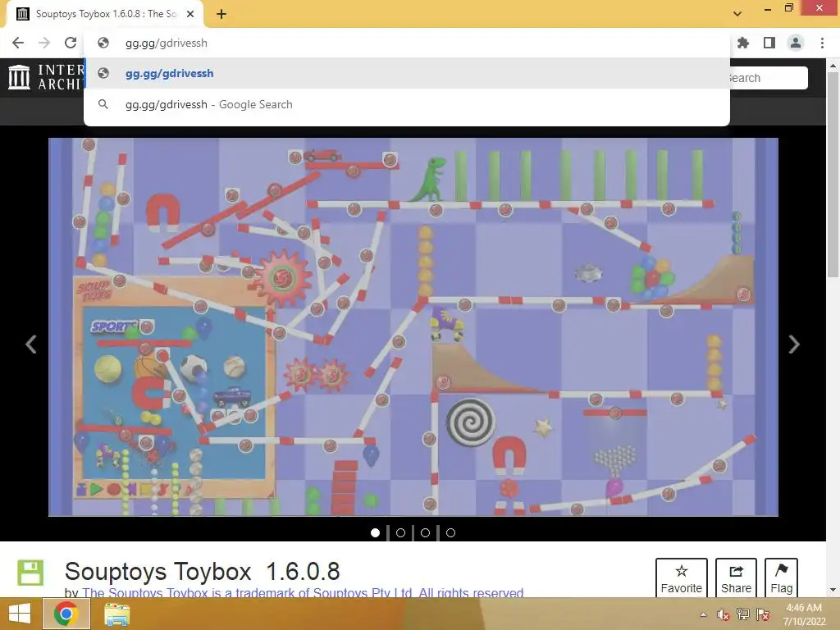Open File Explorer from the taskbar

tap(116, 614)
